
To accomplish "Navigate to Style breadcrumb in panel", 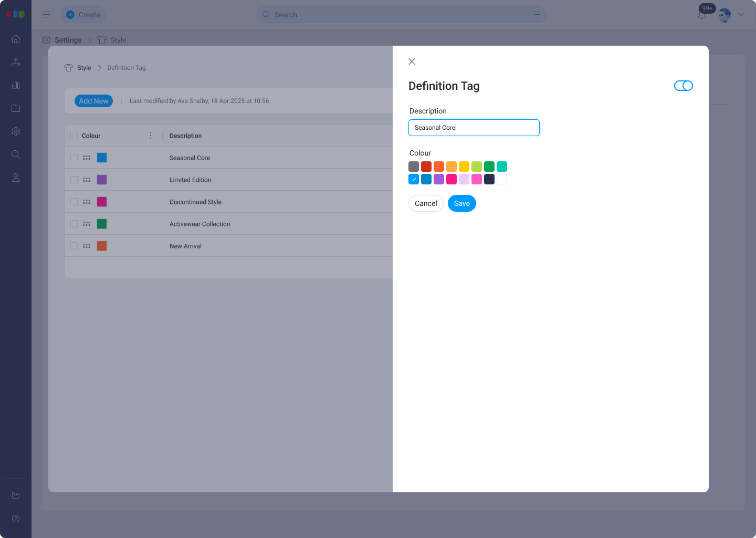I will click(x=84, y=68).
